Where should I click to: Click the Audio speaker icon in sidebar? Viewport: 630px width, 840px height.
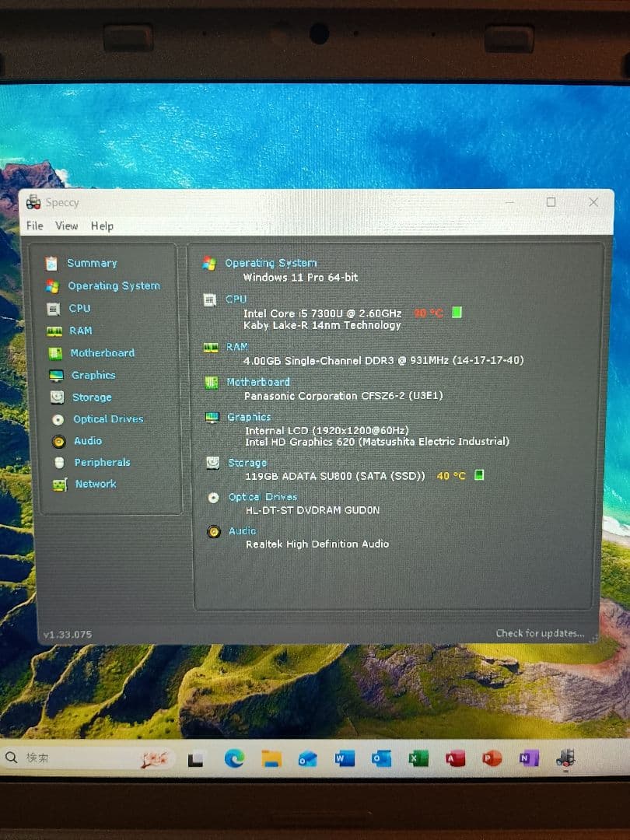[58, 442]
